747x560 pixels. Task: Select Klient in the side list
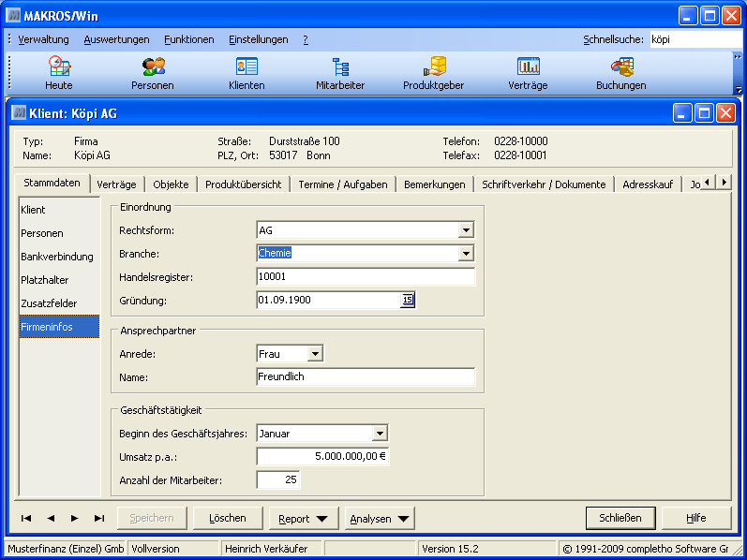tap(59, 210)
